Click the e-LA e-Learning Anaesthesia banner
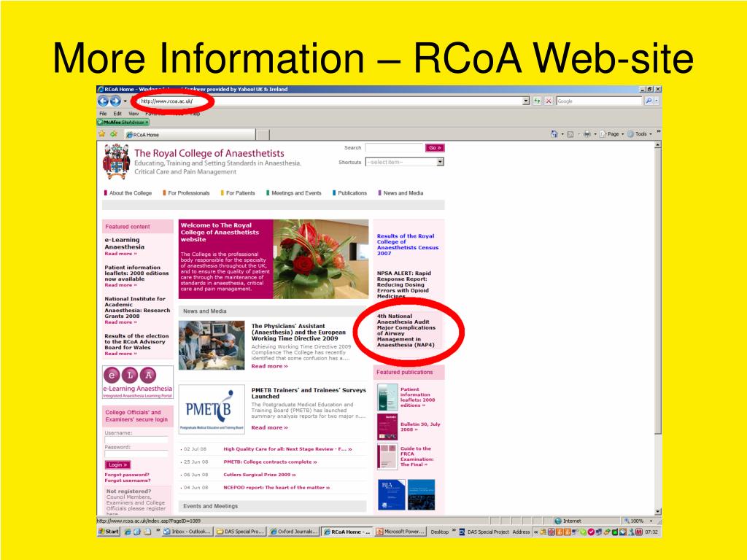747x560 pixels. point(138,382)
